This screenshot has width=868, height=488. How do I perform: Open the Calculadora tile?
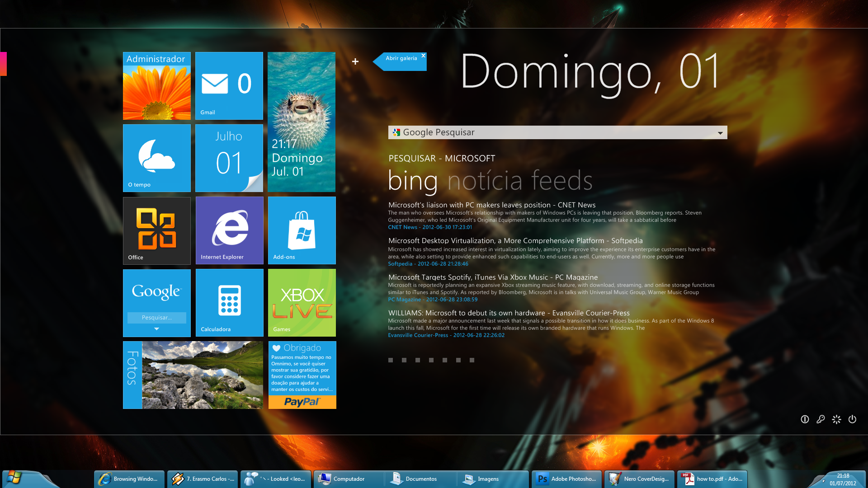(x=229, y=303)
